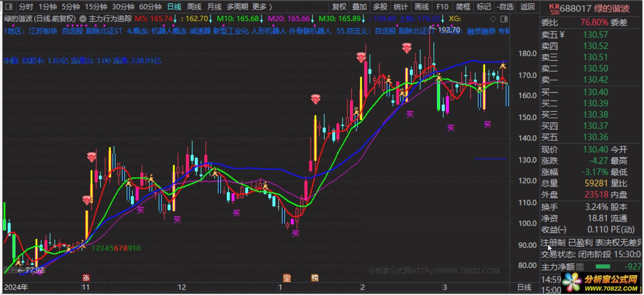Click the 返回 back button
This screenshot has width=644, height=295.
pos(527,7)
